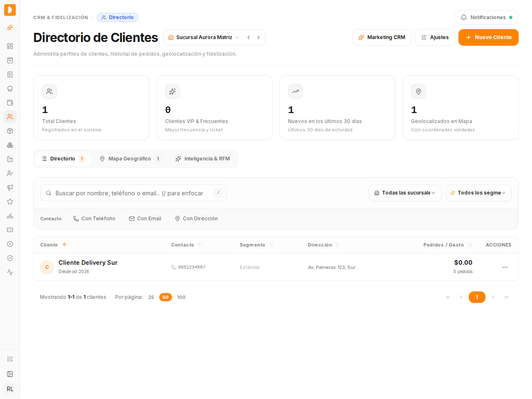Open the chef hat kitchen icon
Viewport: 532px width, 399px height.
coord(10,89)
